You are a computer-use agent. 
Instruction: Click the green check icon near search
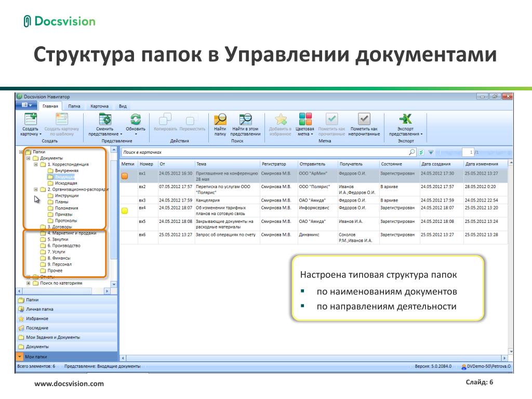click(x=421, y=152)
